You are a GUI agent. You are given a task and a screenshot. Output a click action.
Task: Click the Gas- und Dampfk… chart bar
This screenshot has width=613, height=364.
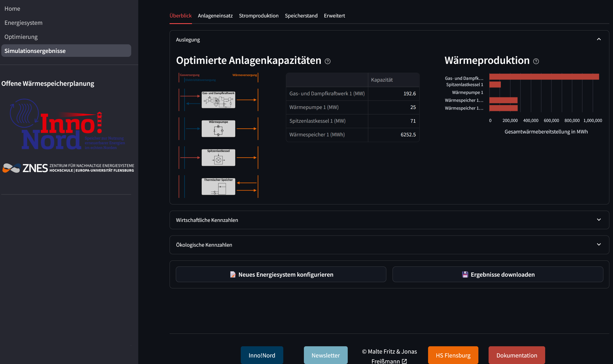544,77
